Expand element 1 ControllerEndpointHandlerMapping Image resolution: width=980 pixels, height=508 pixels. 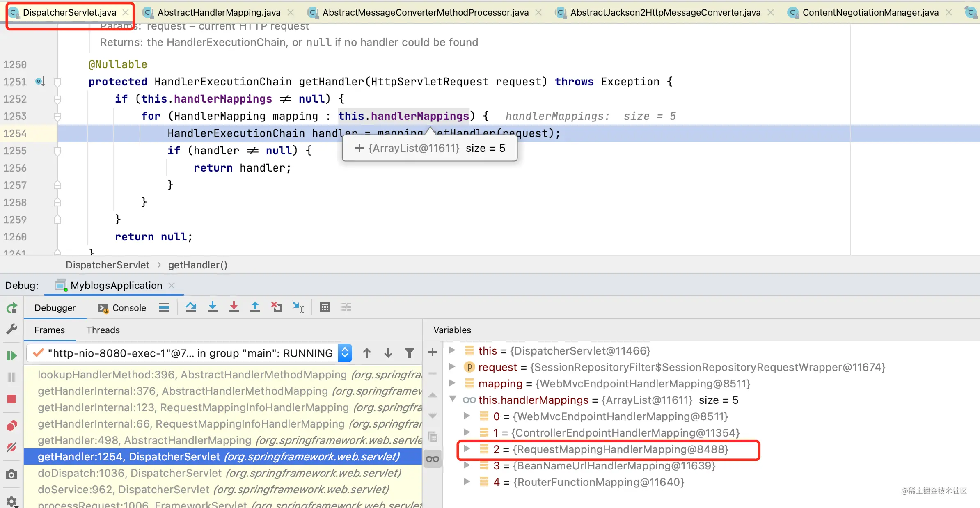click(x=467, y=432)
